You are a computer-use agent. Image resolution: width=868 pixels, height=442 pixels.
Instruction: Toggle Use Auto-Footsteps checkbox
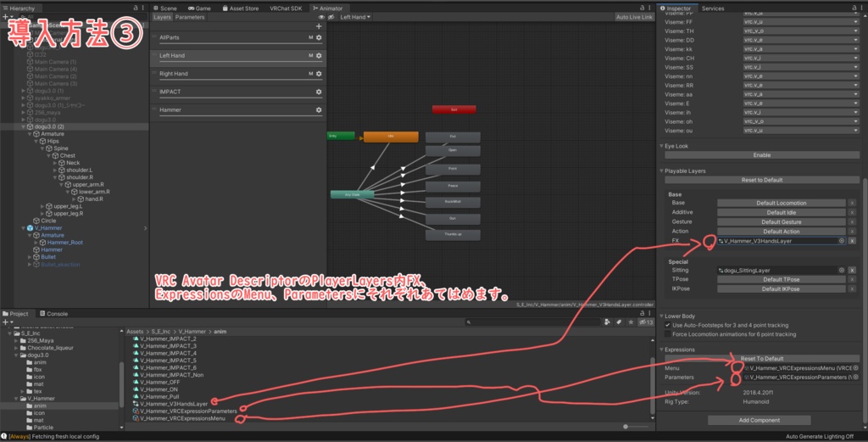coord(668,325)
